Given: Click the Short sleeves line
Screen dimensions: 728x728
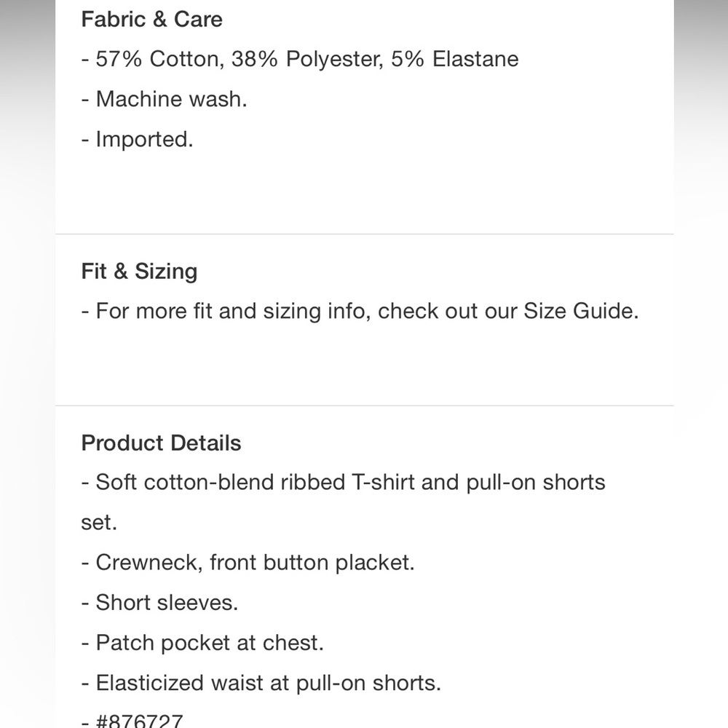Looking at the screenshot, I should pyautogui.click(x=159, y=603).
